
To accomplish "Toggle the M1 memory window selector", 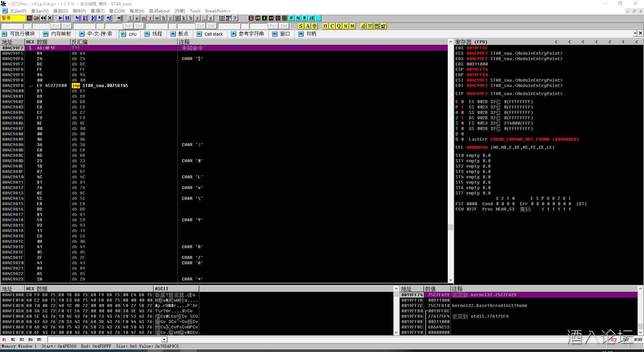I will tap(4, 340).
